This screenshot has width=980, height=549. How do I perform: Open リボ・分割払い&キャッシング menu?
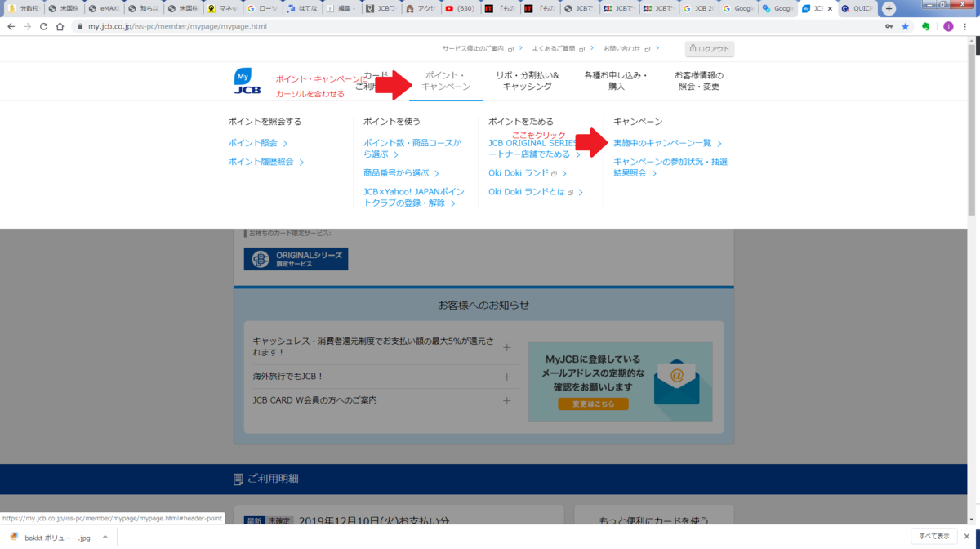528,81
